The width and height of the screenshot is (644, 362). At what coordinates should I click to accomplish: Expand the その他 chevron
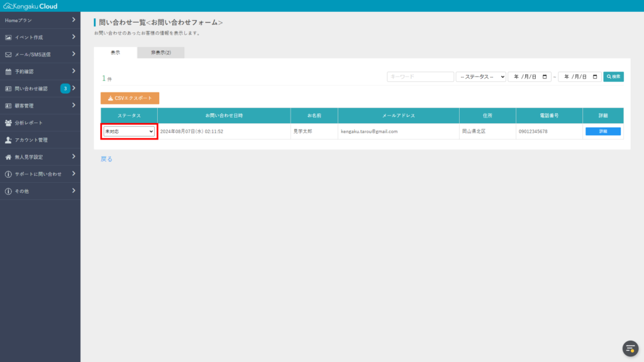[74, 190]
